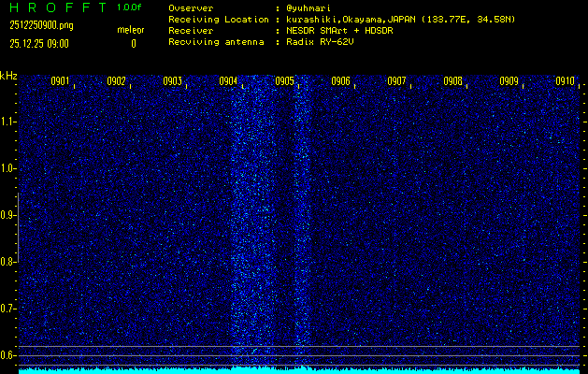Click time marker 0902
The width and height of the screenshot is (588, 374).
116,81
